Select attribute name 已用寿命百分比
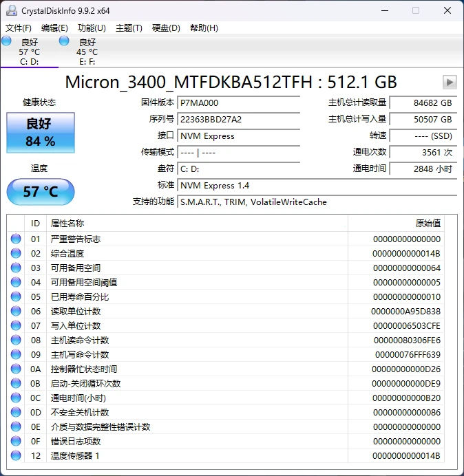The image size is (464, 476). (80, 297)
